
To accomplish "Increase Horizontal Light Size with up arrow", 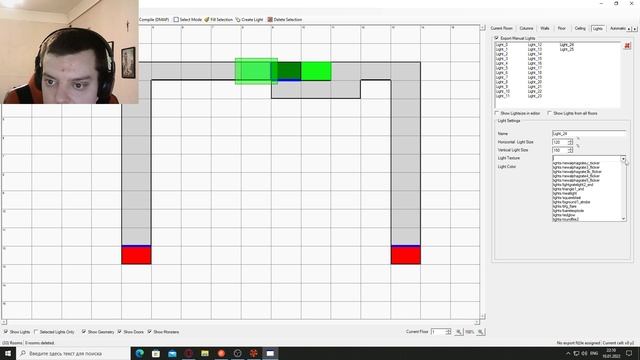I will point(570,140).
